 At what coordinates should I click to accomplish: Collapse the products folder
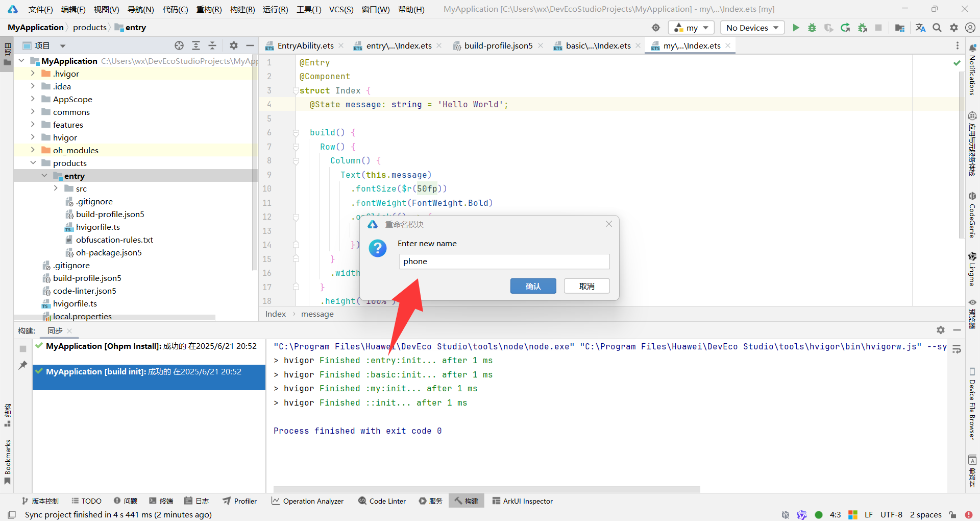click(x=33, y=163)
